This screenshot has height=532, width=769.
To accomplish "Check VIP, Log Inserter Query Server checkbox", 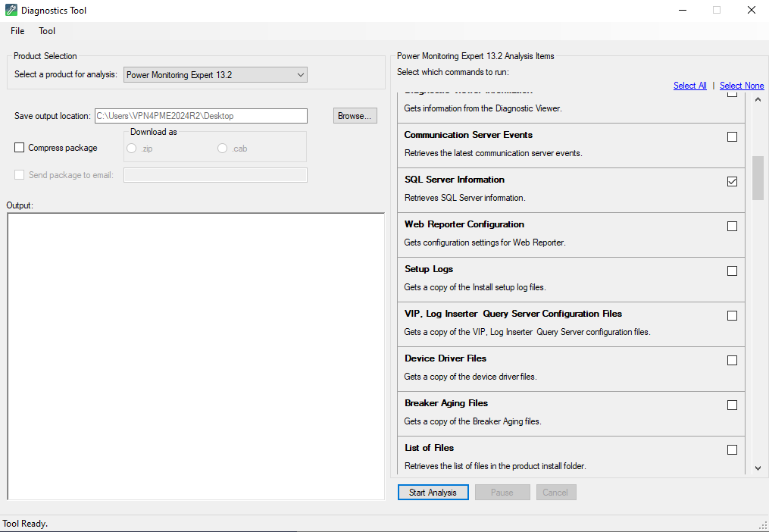I will pos(732,315).
